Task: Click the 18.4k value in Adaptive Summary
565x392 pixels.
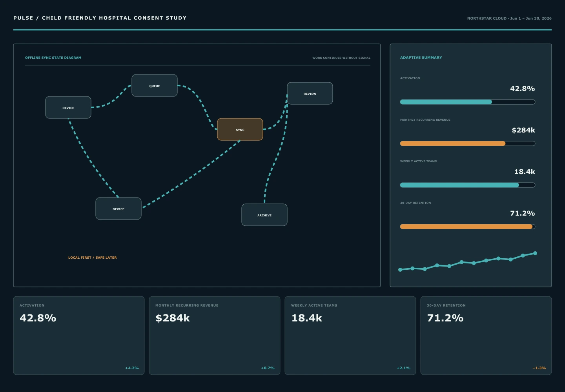Action: 525,172
